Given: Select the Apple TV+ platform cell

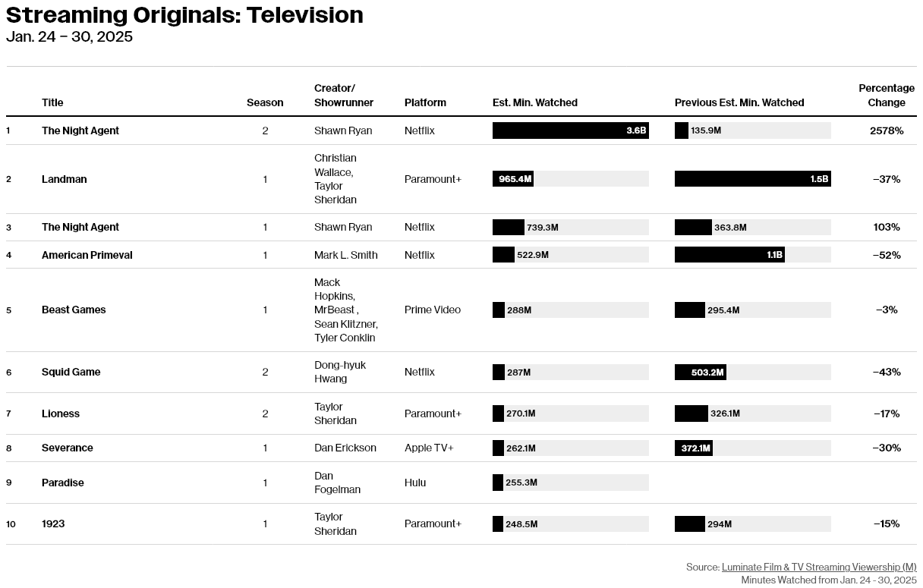Looking at the screenshot, I should pyautogui.click(x=429, y=448).
